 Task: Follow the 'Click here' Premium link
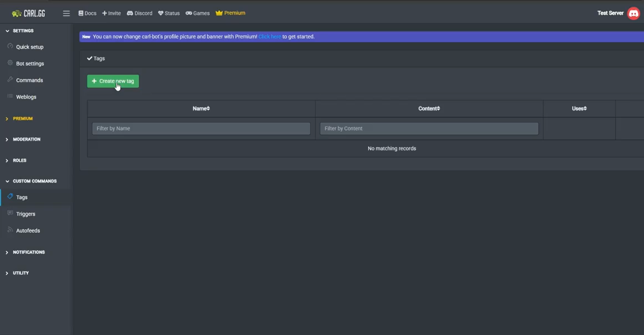click(270, 37)
